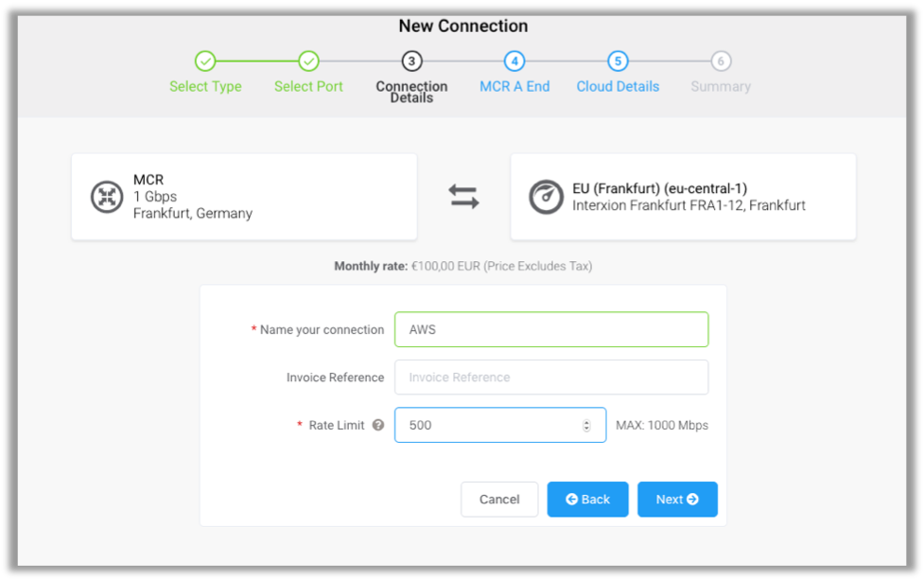Viewport: 924px width, 579px height.
Task: Cancel the new connection setup
Action: (x=499, y=499)
